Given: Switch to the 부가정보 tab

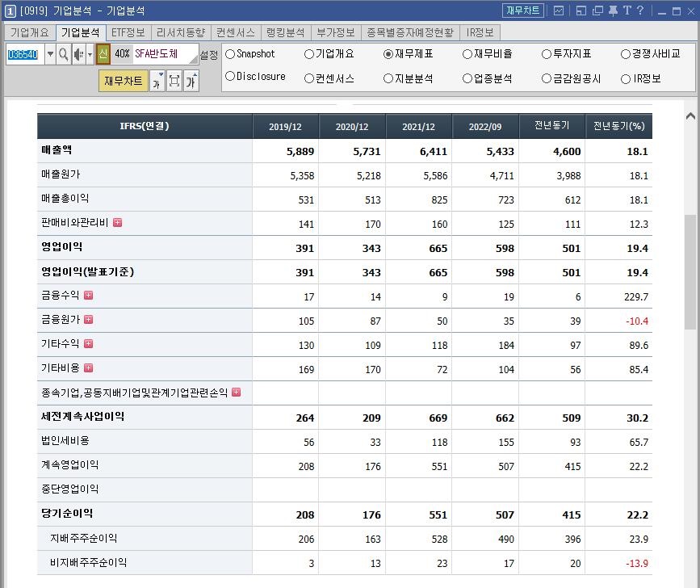Looking at the screenshot, I should tap(336, 32).
